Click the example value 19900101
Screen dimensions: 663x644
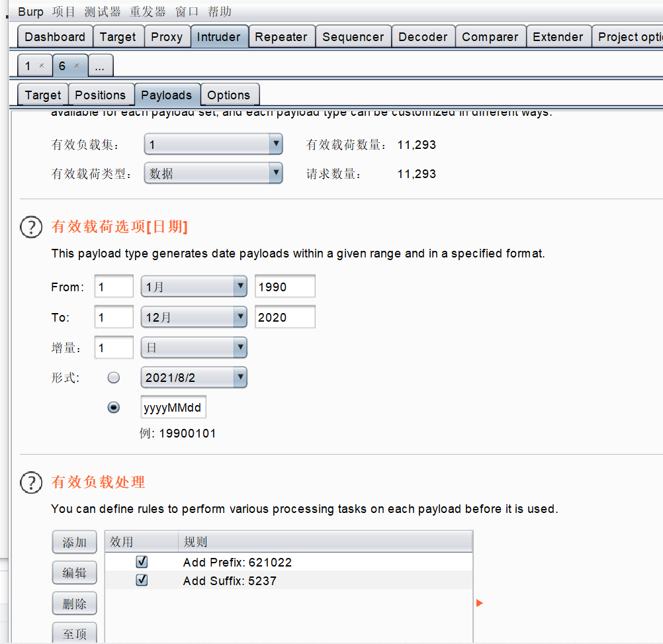click(187, 434)
